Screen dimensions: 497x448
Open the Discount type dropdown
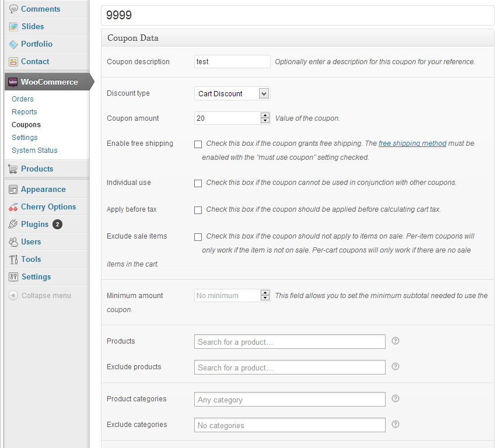232,93
